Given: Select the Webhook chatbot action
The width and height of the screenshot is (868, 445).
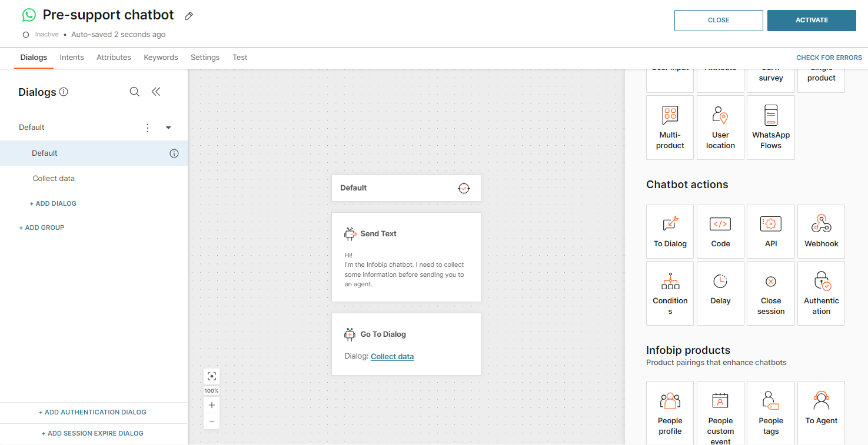Looking at the screenshot, I should (x=821, y=232).
